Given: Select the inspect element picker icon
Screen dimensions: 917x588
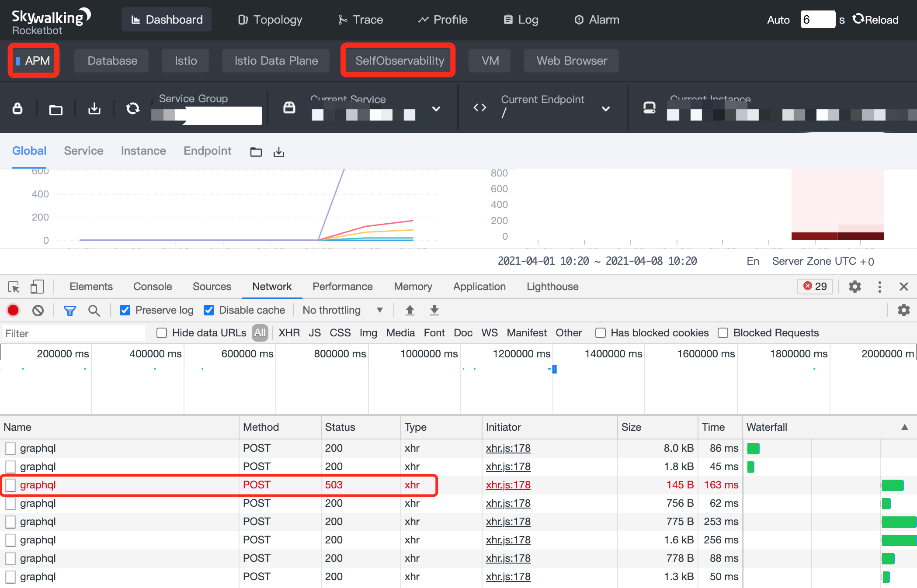Looking at the screenshot, I should tap(14, 287).
